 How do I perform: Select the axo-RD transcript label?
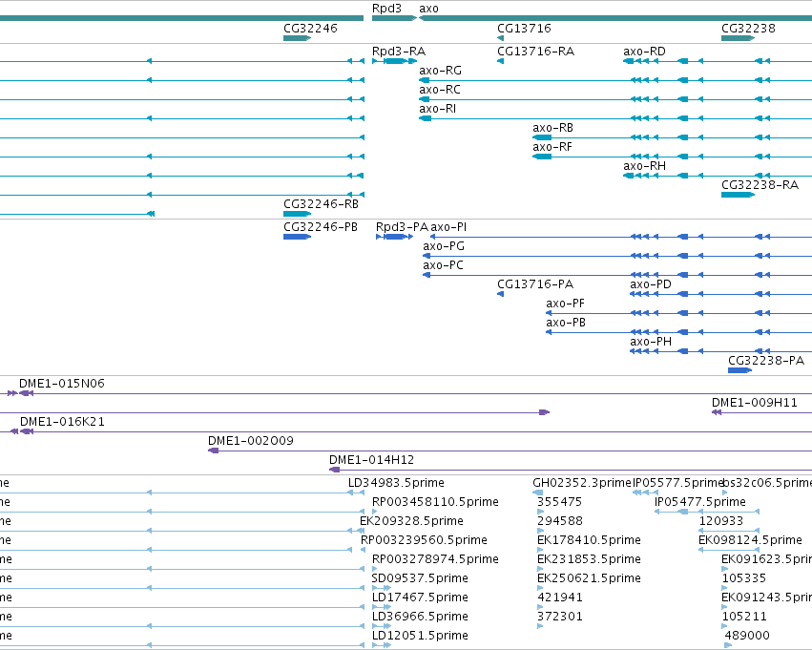tap(645, 52)
